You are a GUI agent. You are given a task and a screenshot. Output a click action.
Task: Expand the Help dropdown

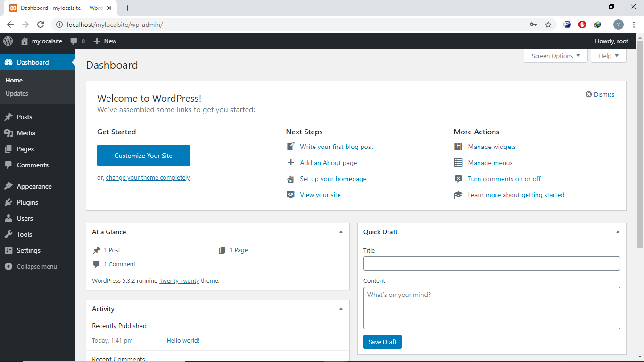coord(609,56)
